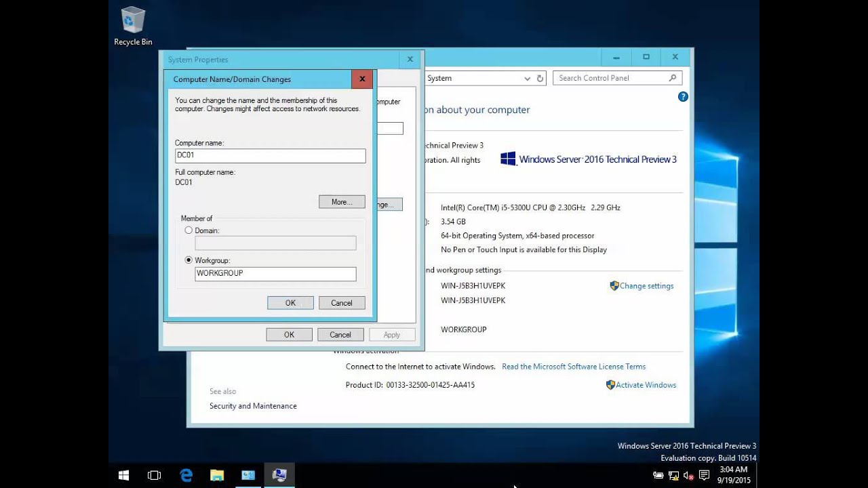Viewport: 868px width, 488px height.
Task: Open the muted volume tray icon
Action: tap(688, 476)
